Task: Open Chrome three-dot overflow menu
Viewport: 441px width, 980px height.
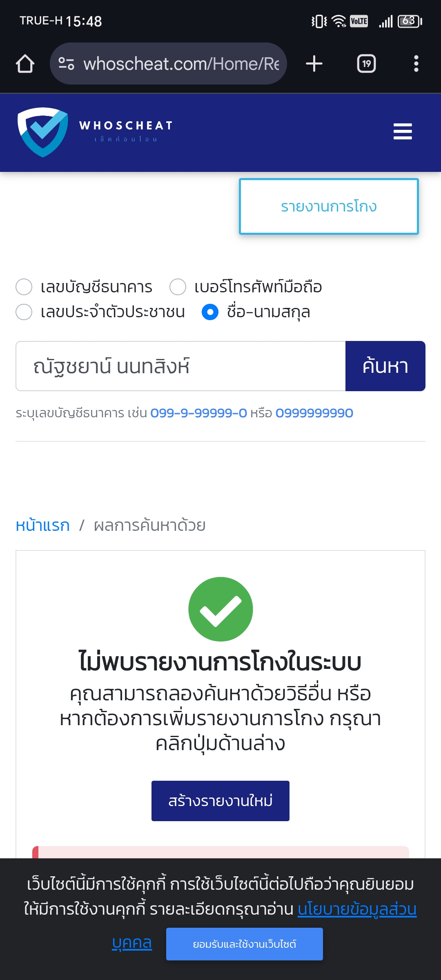Action: [x=416, y=64]
